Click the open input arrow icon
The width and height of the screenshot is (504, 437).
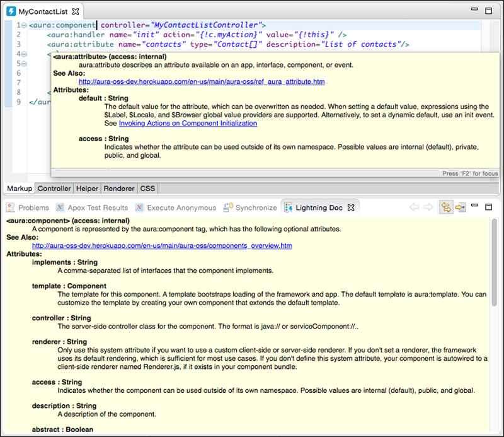pos(461,207)
